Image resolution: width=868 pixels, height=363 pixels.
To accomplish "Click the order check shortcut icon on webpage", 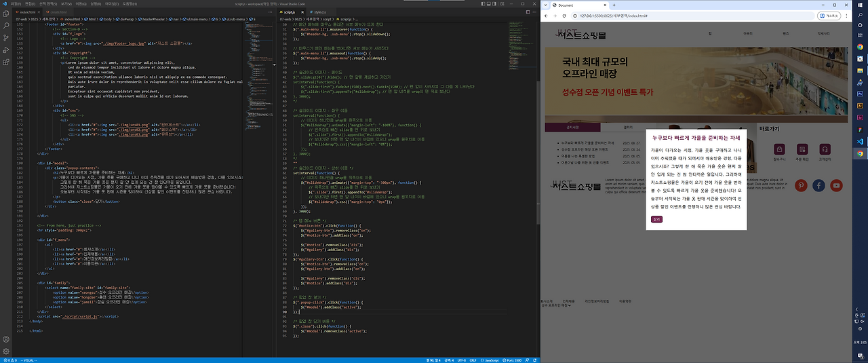I will (803, 149).
